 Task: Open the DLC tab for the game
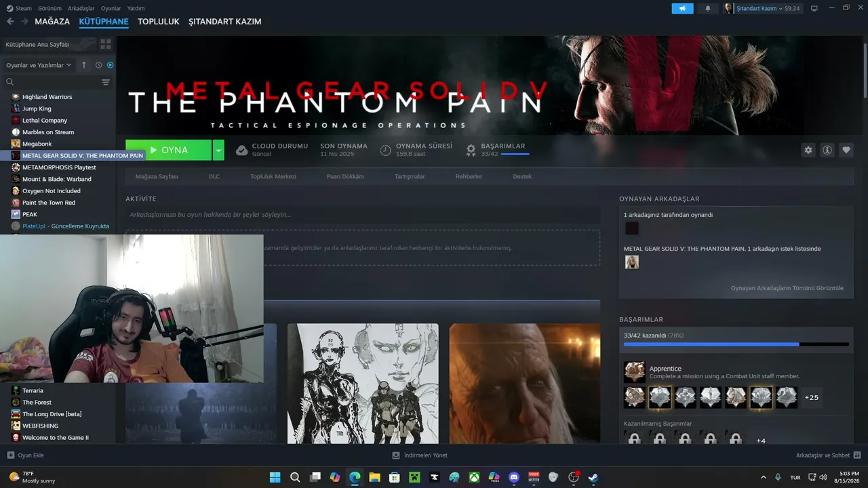pyautogui.click(x=214, y=176)
